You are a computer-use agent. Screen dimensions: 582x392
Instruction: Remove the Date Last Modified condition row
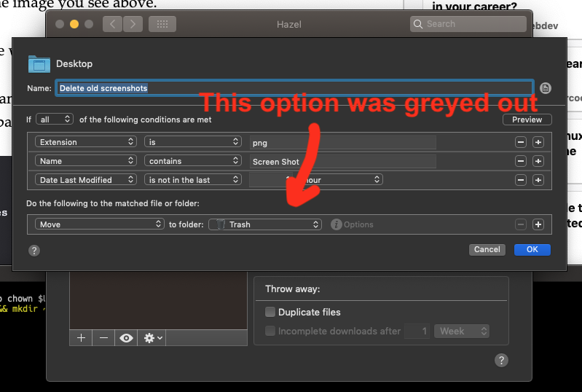521,180
